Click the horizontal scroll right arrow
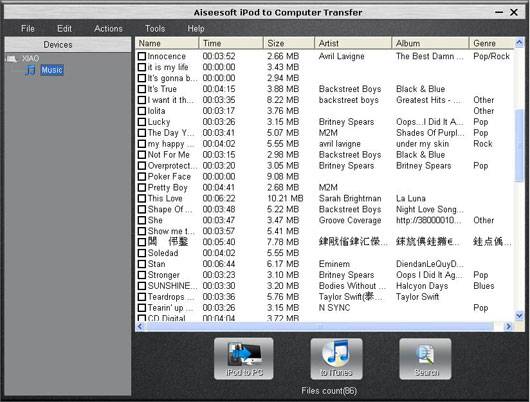The image size is (530, 402). (x=508, y=326)
